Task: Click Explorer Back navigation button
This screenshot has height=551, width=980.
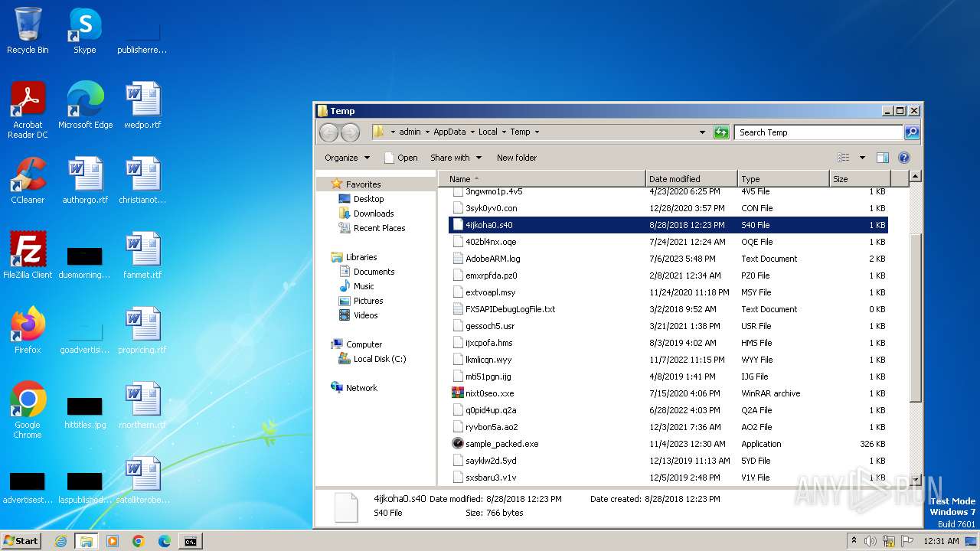Action: tap(328, 132)
